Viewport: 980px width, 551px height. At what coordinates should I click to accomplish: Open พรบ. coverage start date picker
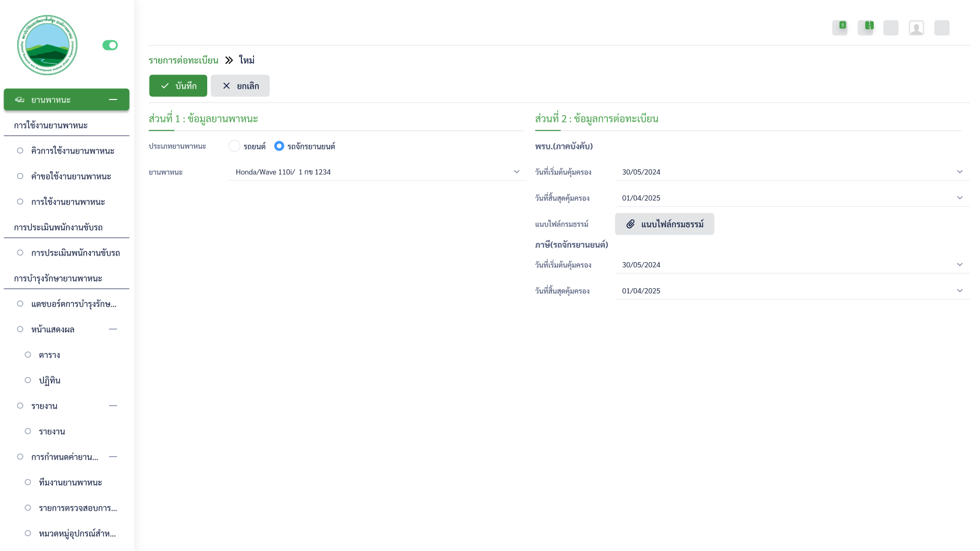click(959, 172)
